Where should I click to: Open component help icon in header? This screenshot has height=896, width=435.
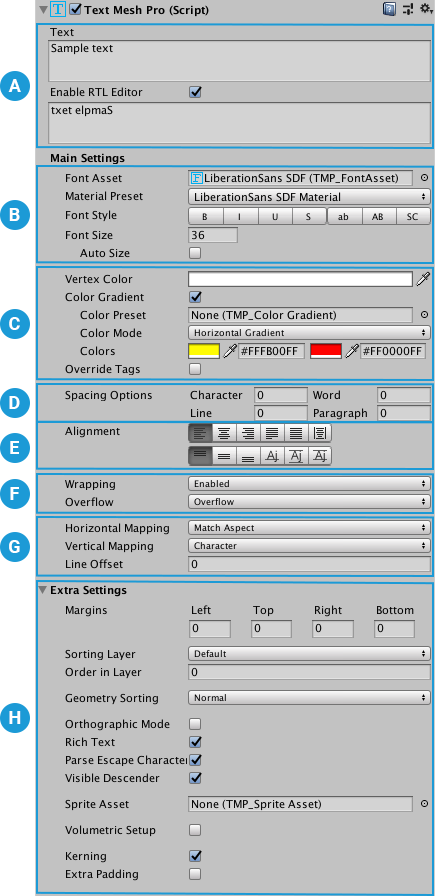[389, 9]
